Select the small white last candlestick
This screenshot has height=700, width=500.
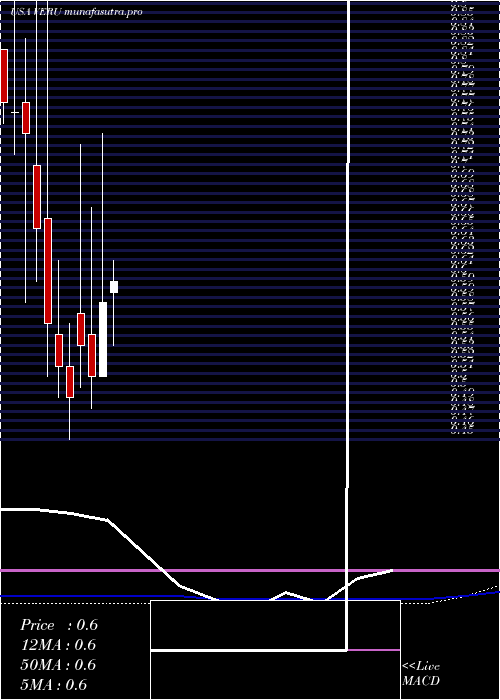coord(114,287)
